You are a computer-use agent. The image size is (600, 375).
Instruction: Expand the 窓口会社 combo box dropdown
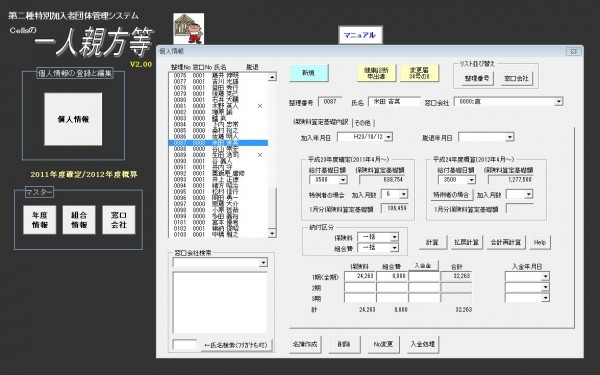tap(559, 101)
